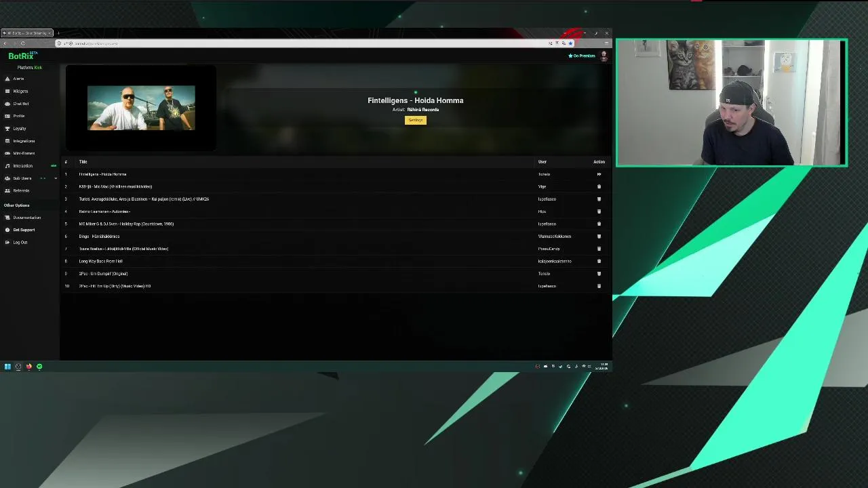This screenshot has height=488, width=868.
Task: Delete the Raimo Laamanen Automies song
Action: (599, 211)
